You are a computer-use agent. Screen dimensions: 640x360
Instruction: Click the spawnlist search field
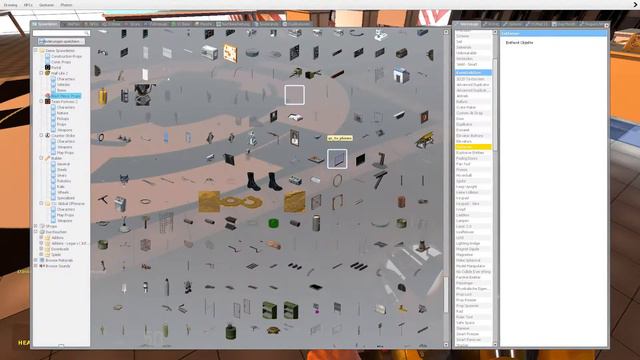tap(61, 33)
